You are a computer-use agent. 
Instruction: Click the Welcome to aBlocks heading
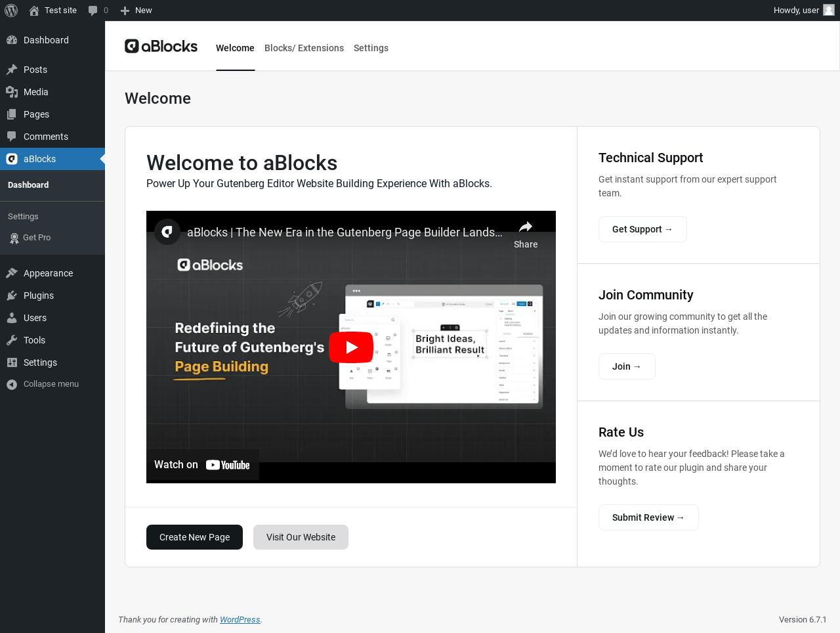pyautogui.click(x=241, y=163)
